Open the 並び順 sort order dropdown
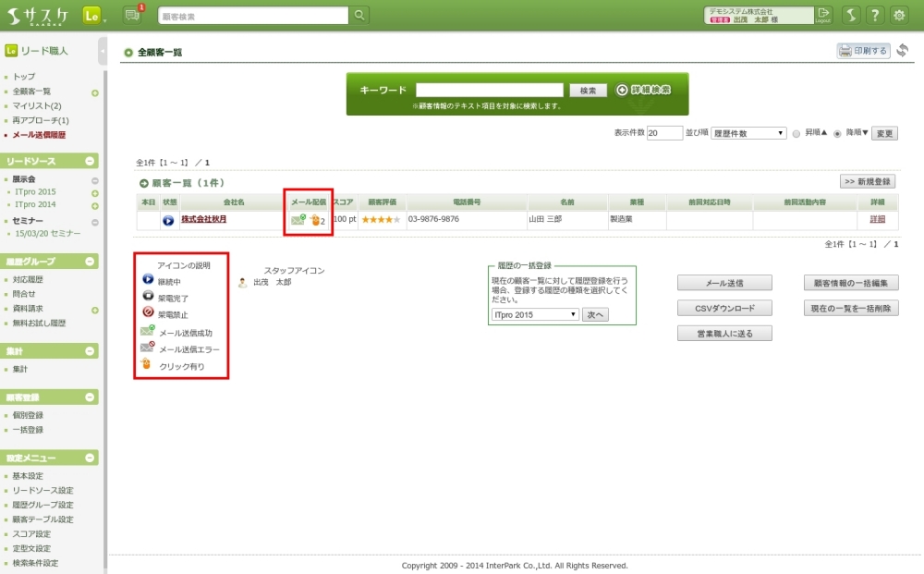 point(748,133)
